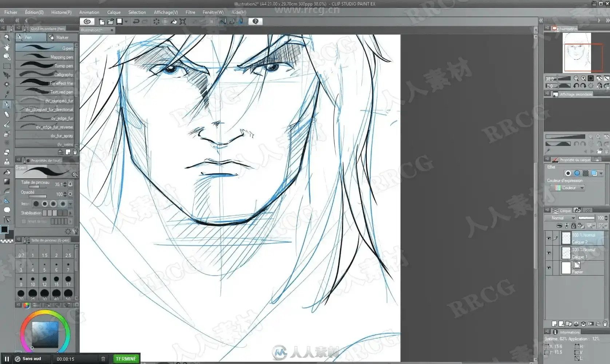Select the Mapping pen sub tool
610x364 pixels.
click(x=45, y=57)
